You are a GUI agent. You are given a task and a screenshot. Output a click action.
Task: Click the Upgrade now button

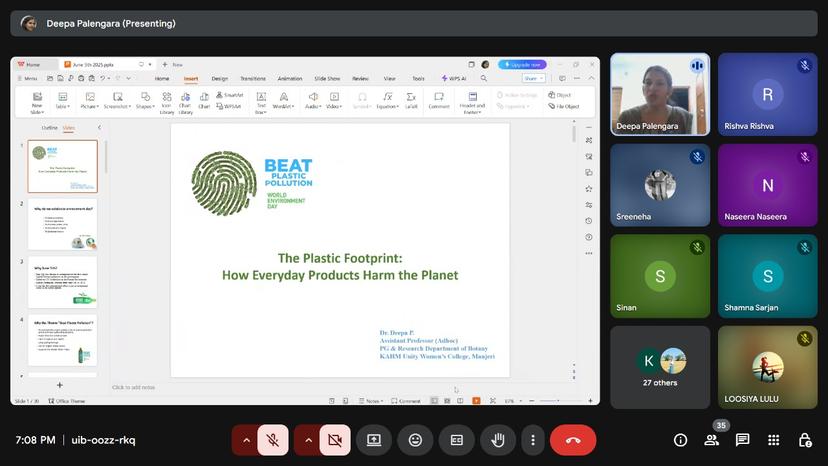(x=523, y=64)
